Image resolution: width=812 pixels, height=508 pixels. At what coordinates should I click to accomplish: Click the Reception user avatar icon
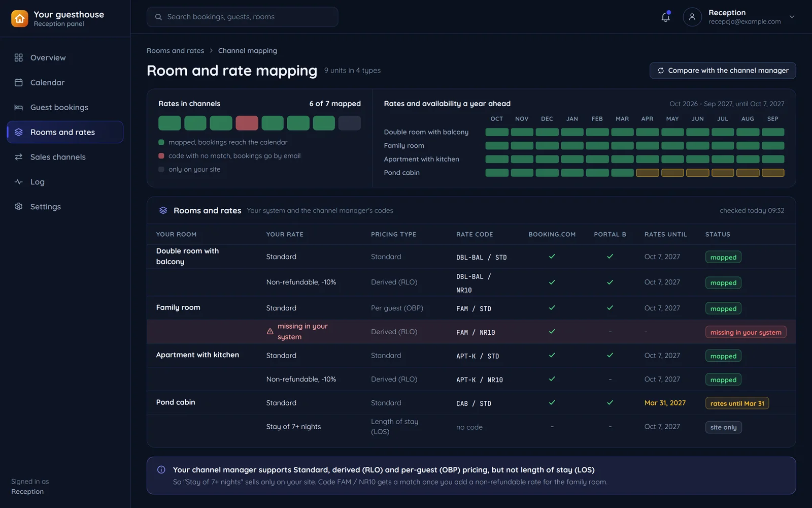coord(692,17)
